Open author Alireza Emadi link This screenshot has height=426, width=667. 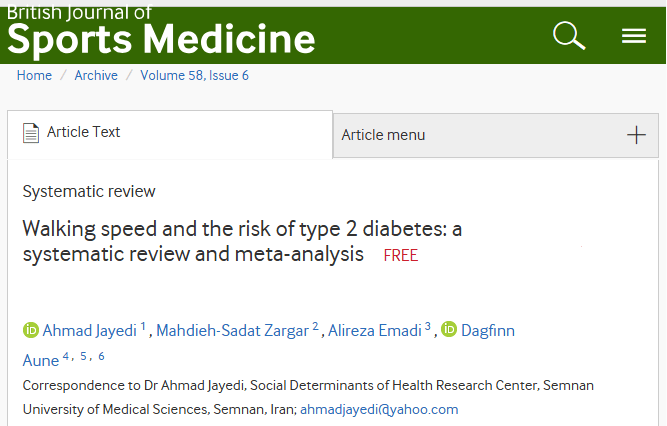point(374,331)
